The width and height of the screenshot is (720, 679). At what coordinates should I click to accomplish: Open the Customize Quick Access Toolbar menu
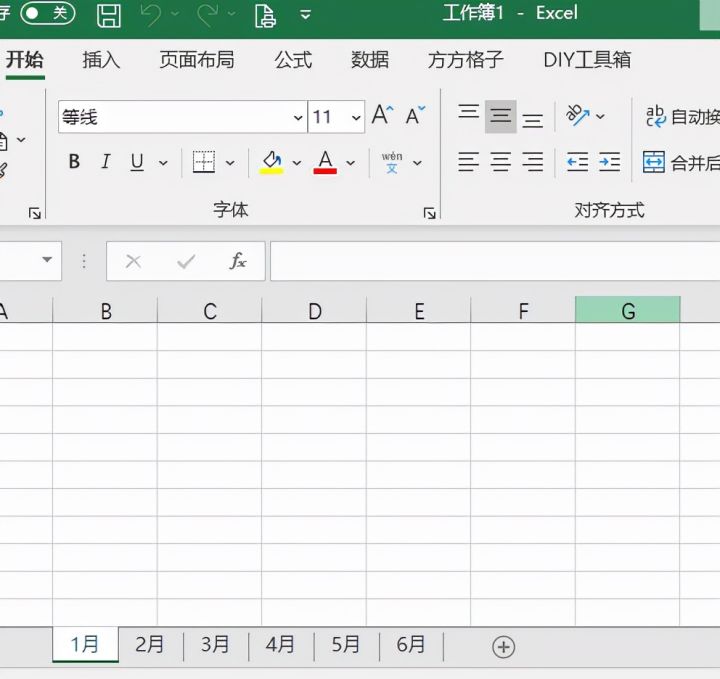point(305,15)
